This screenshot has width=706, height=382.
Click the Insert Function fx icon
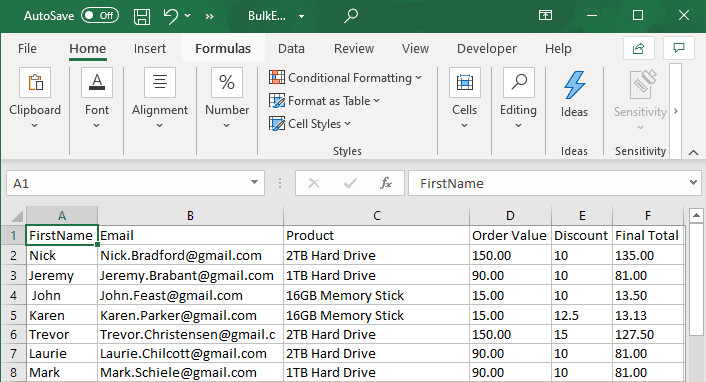(x=386, y=183)
